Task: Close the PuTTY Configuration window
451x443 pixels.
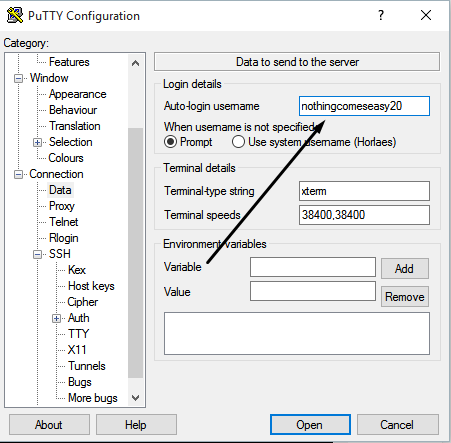Action: tap(426, 15)
